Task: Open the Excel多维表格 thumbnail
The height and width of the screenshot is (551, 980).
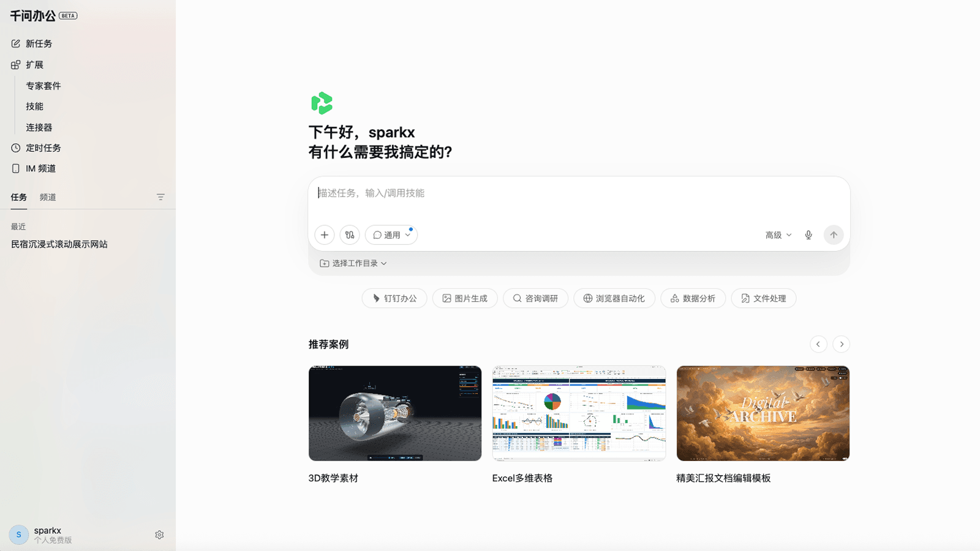Action: tap(579, 413)
